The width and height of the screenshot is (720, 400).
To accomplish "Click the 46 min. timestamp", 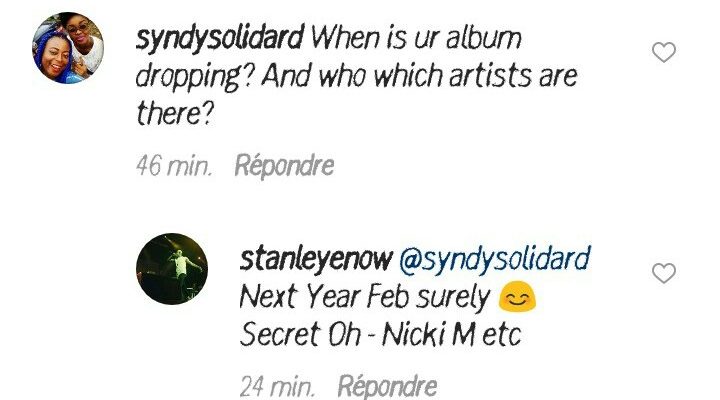I will point(174,165).
